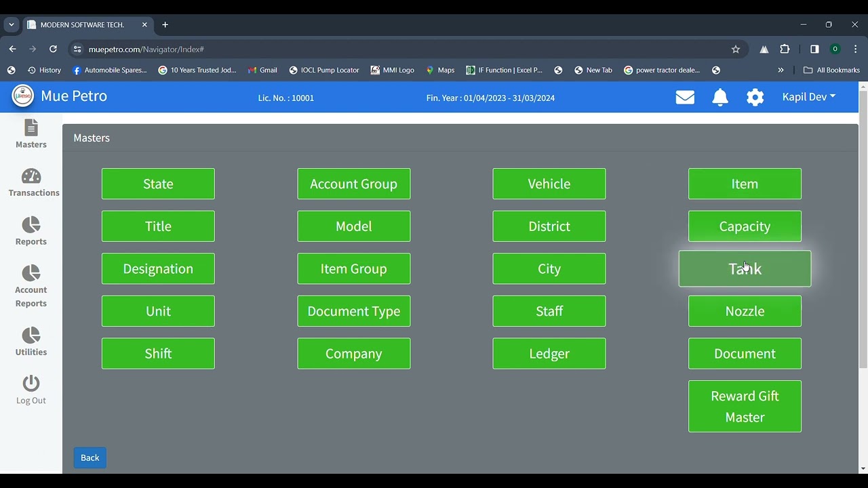The height and width of the screenshot is (488, 868).
Task: Click the Mue Petro logo
Action: point(22,96)
